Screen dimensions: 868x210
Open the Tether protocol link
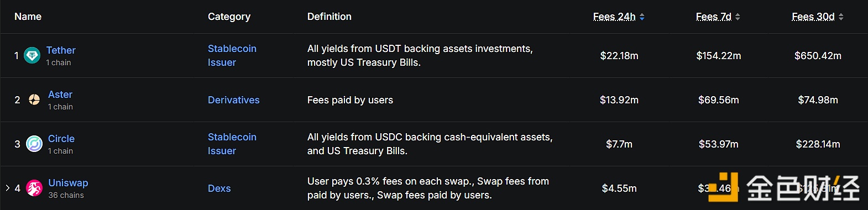coord(61,50)
